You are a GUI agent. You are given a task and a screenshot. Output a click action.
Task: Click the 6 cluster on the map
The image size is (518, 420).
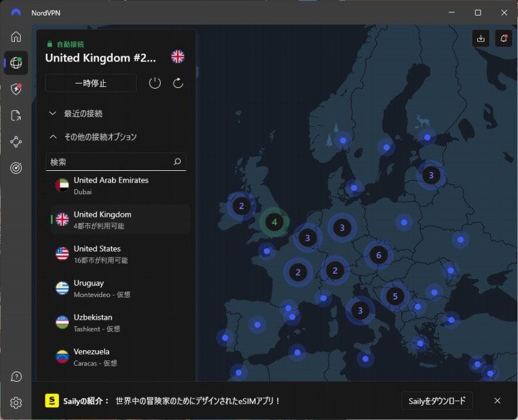point(379,255)
